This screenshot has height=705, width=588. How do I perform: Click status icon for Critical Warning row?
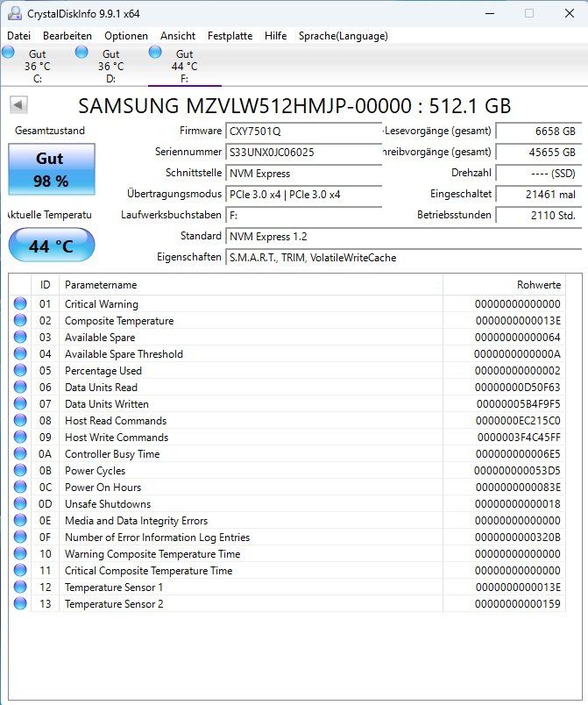click(x=20, y=303)
